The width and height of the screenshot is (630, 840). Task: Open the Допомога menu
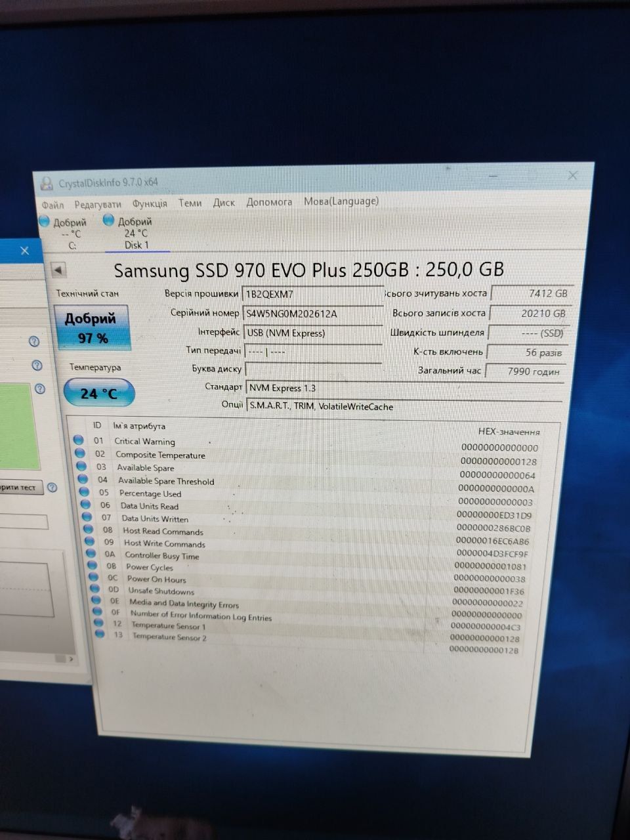click(269, 202)
